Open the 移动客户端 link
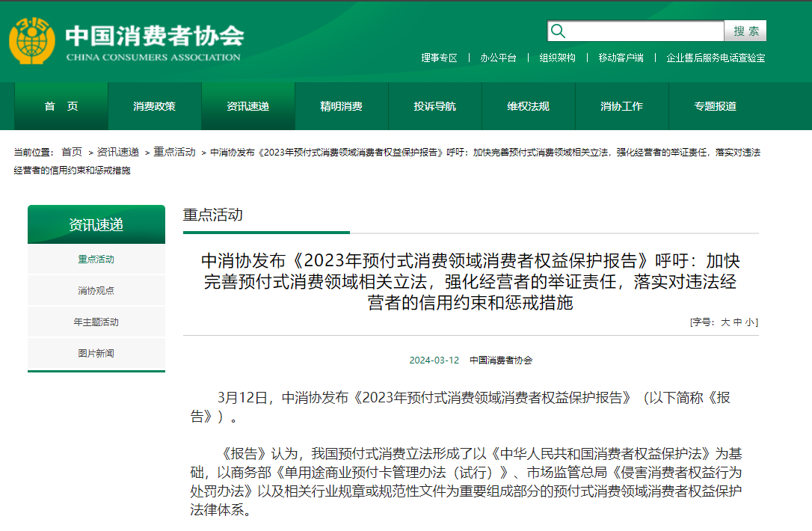 [x=621, y=58]
